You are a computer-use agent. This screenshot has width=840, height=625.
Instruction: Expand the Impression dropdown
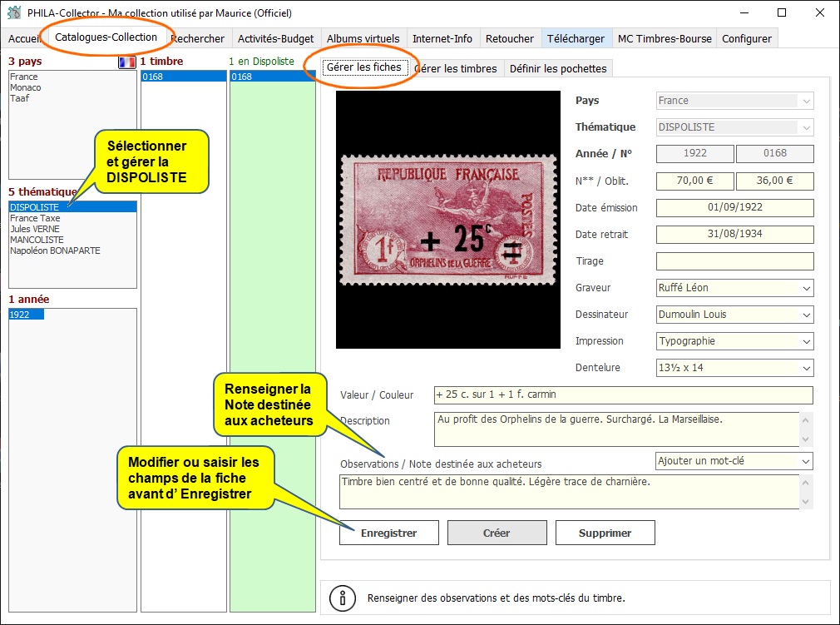(806, 341)
